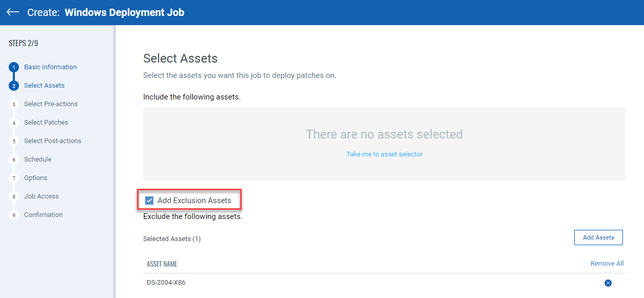Click step 5 circle icon

[x=14, y=141]
